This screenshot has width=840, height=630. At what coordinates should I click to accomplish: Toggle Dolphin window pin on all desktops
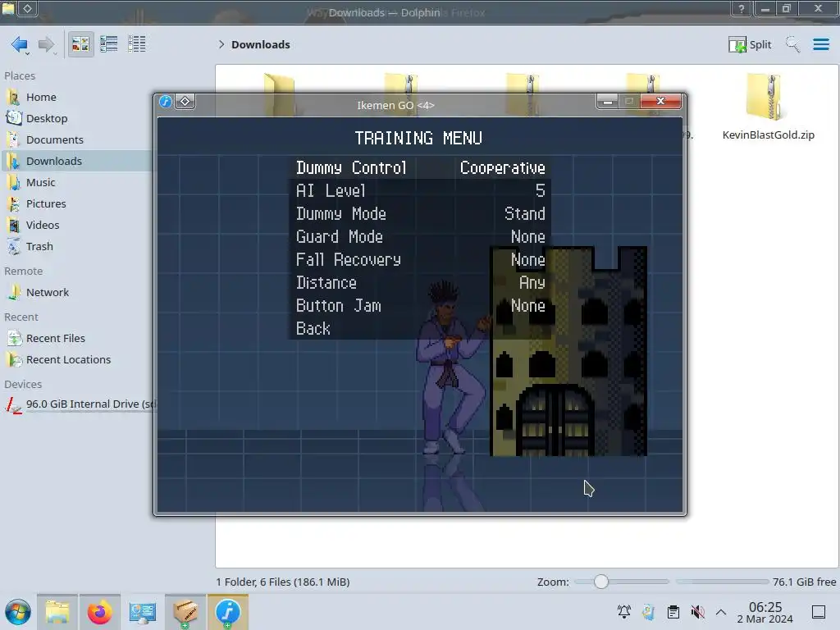[27, 8]
